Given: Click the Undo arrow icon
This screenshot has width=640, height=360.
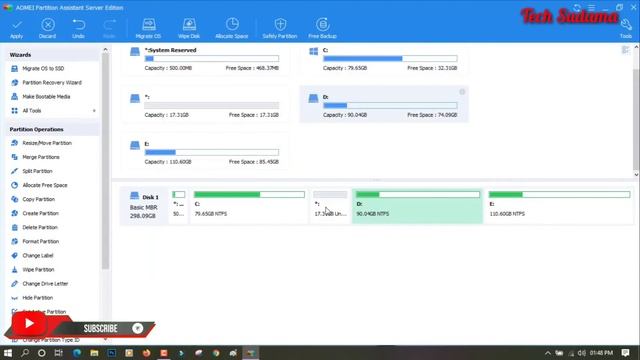Looking at the screenshot, I should coord(78,25).
